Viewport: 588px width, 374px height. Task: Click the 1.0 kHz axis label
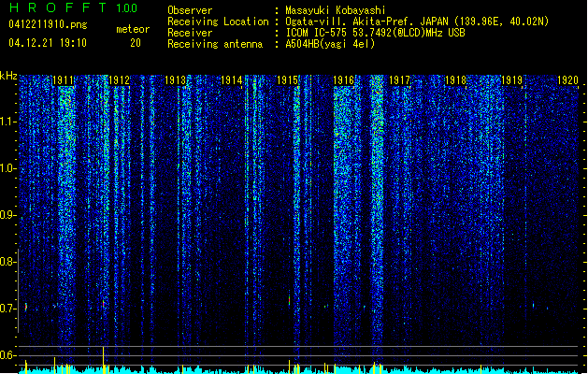pyautogui.click(x=7, y=168)
